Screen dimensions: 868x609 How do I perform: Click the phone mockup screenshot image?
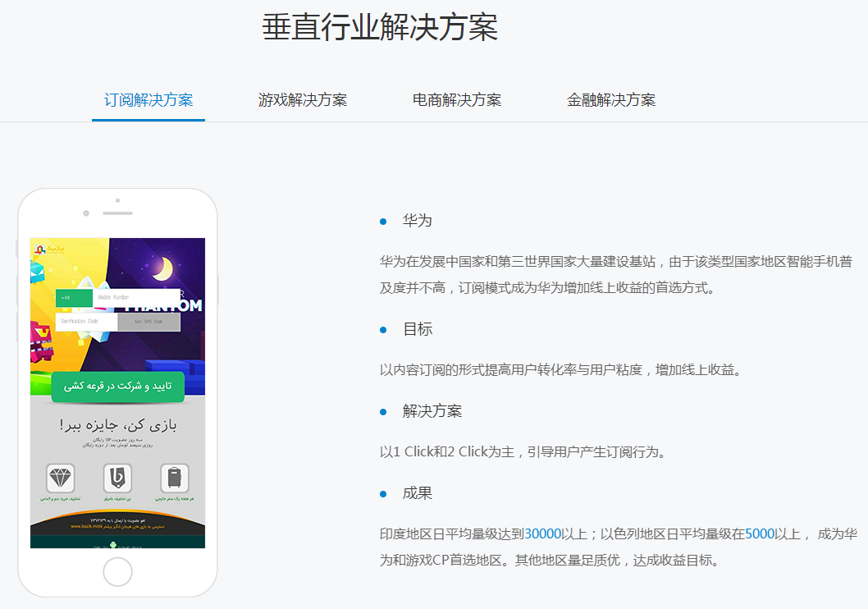pyautogui.click(x=117, y=393)
